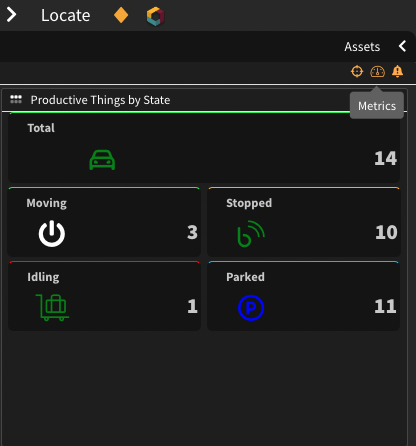The height and width of the screenshot is (446, 416).
Task: Click the orange diamond icon in header
Action: pyautogui.click(x=121, y=16)
